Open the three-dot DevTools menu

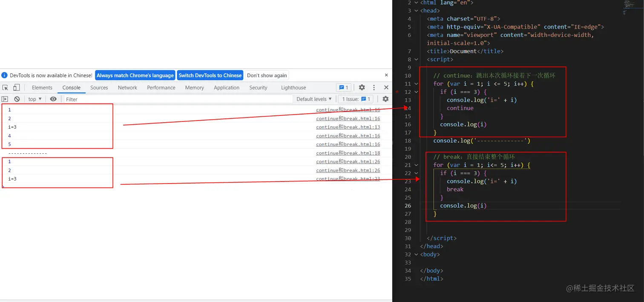(x=374, y=87)
